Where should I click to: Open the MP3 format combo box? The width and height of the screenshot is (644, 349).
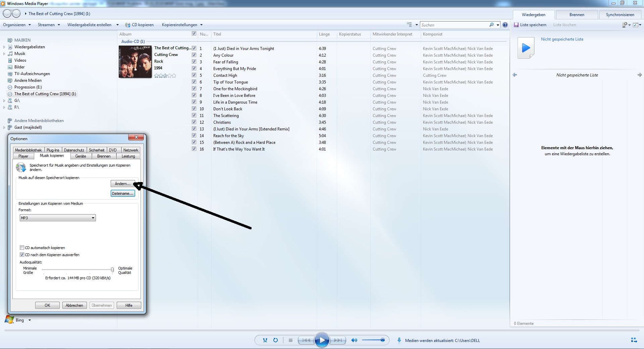point(58,218)
